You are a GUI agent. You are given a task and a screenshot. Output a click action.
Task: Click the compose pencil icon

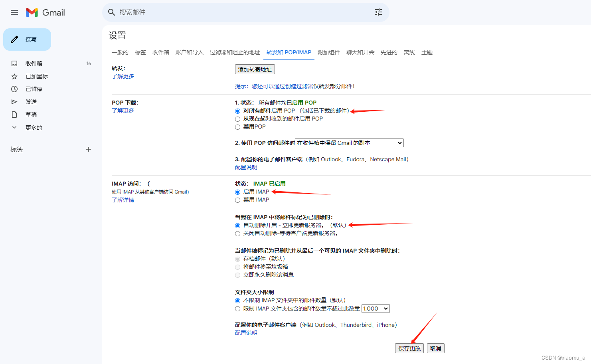click(x=14, y=40)
